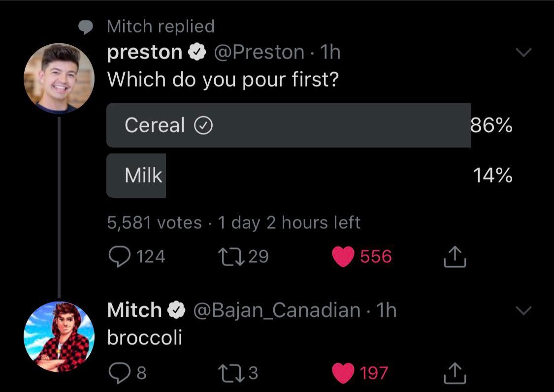Share preston's poll tweet
The width and height of the screenshot is (554, 392).
(x=455, y=257)
